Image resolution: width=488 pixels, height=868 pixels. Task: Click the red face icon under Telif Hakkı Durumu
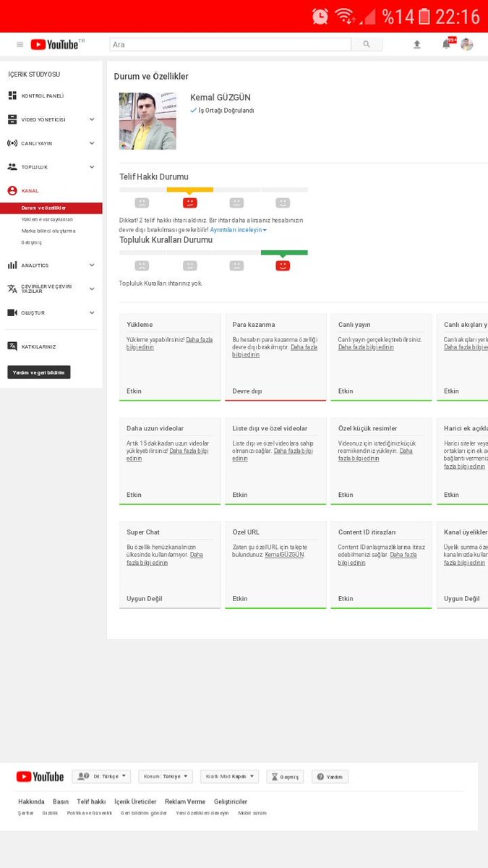189,203
